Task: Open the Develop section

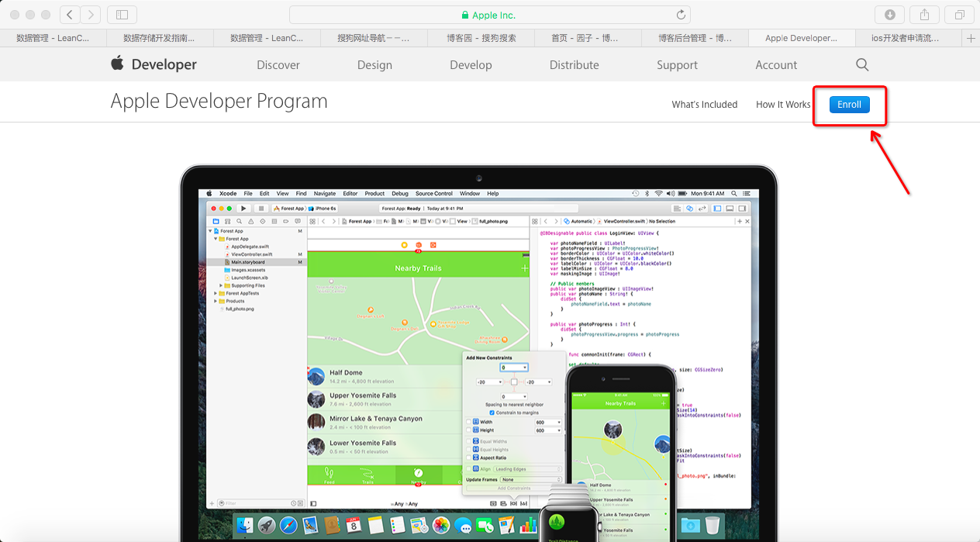Action: 471,65
